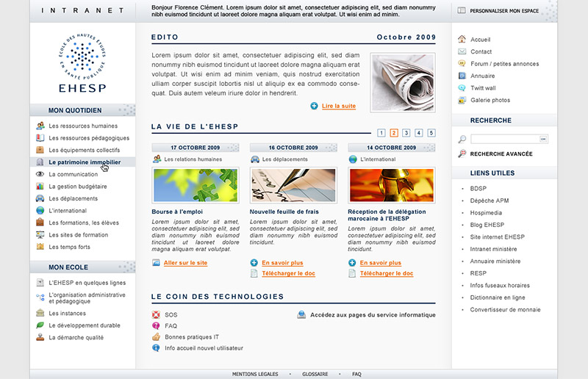Click the Aller sur le site link
This screenshot has height=379, width=588.
(x=185, y=263)
